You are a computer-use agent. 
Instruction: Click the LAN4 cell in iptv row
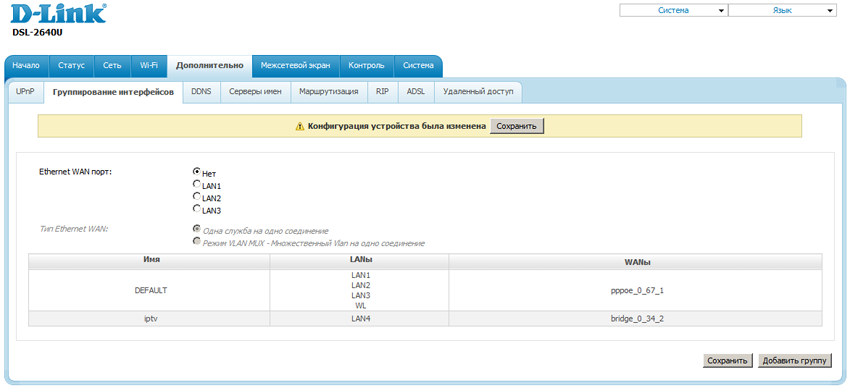[360, 319]
